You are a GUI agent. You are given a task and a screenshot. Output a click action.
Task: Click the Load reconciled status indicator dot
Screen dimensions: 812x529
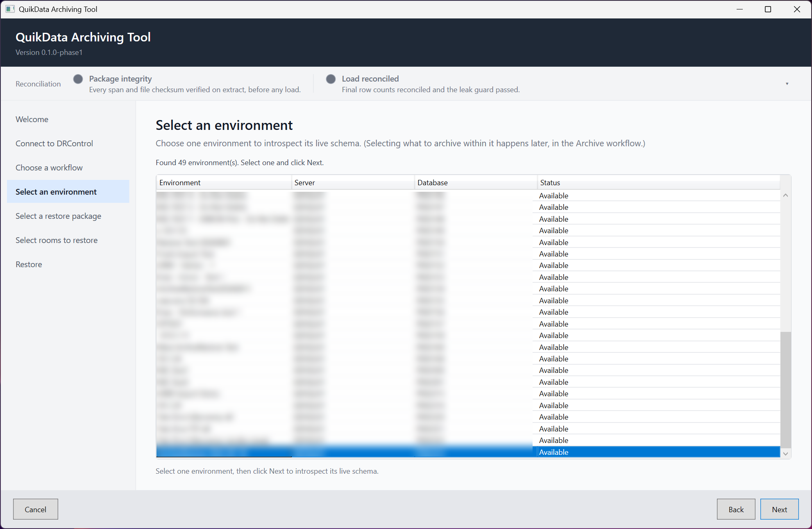(x=331, y=79)
